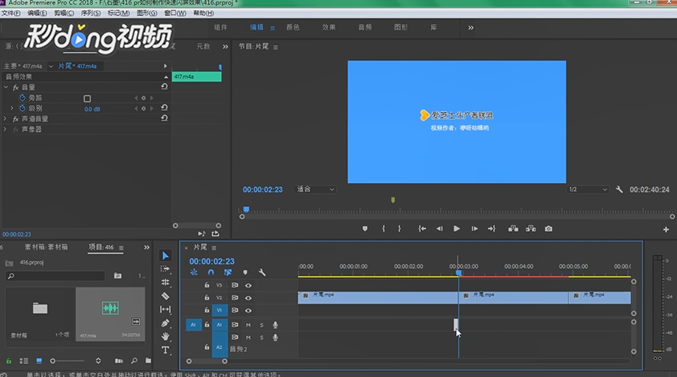The height and width of the screenshot is (377, 677).
Task: Toggle the bypass checkbox
Action: (x=87, y=98)
